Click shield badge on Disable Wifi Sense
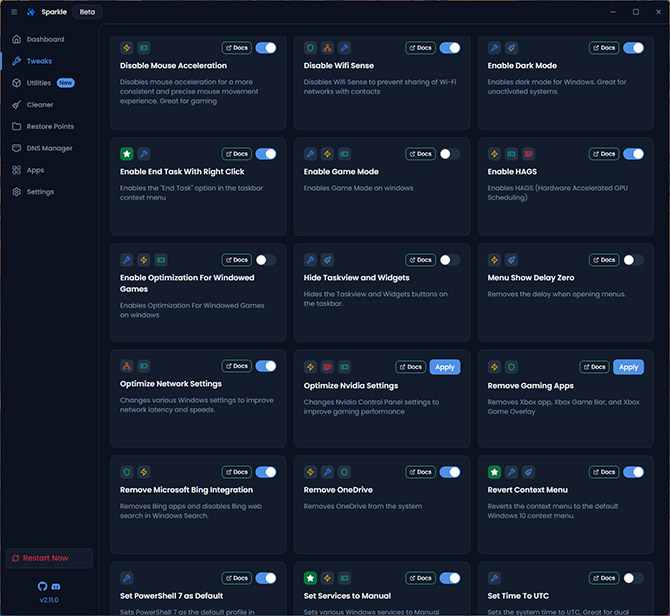670x616 pixels. (x=310, y=48)
